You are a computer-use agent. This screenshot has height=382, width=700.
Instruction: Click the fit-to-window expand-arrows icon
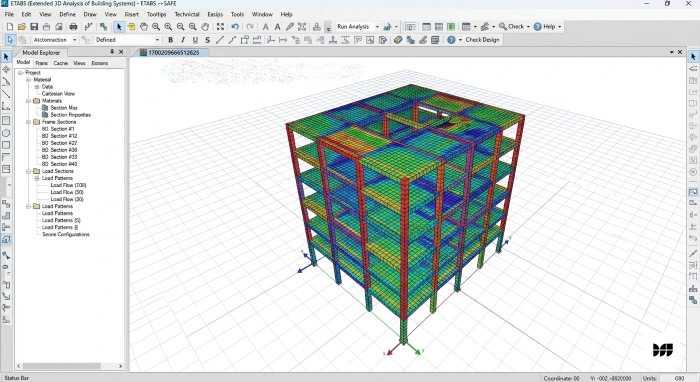[x=220, y=27]
